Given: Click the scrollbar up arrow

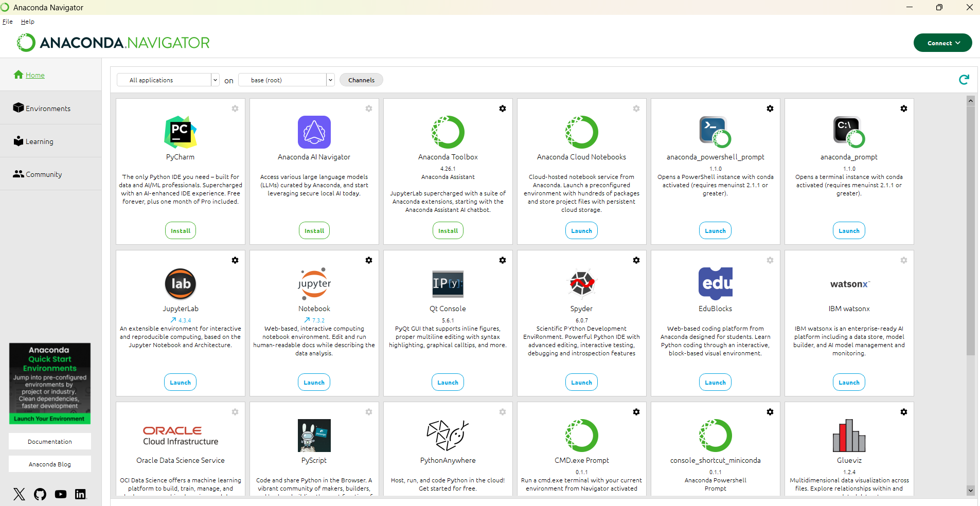Looking at the screenshot, I should 971,101.
